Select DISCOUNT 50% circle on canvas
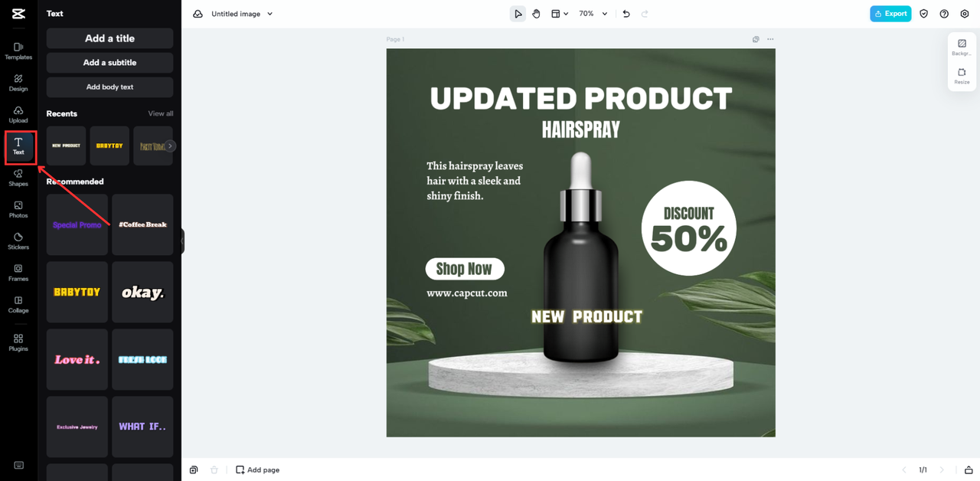The height and width of the screenshot is (481, 980). [689, 228]
